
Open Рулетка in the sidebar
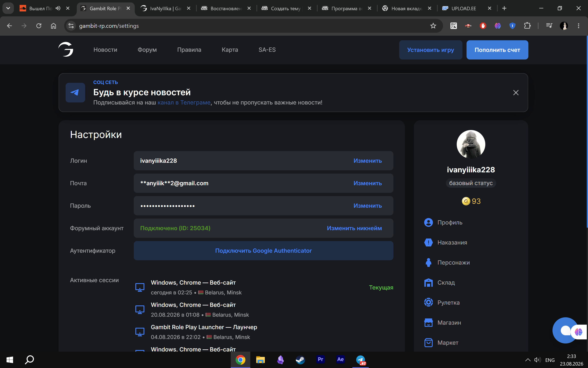[442, 303]
